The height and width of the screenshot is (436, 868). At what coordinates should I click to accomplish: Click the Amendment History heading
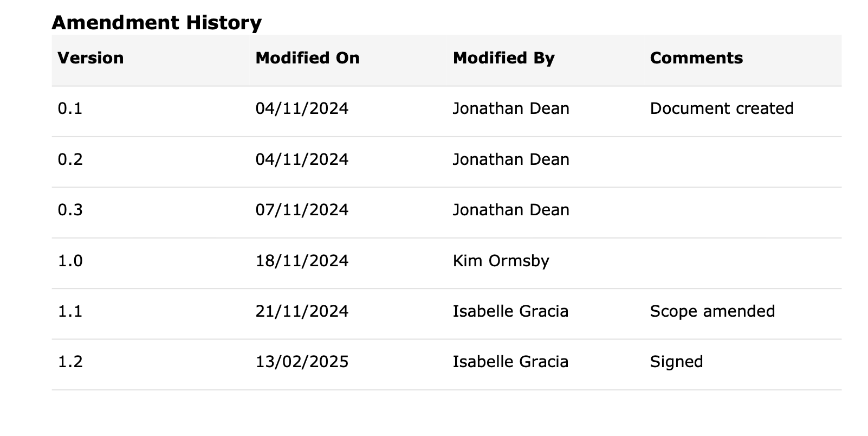pyautogui.click(x=157, y=23)
